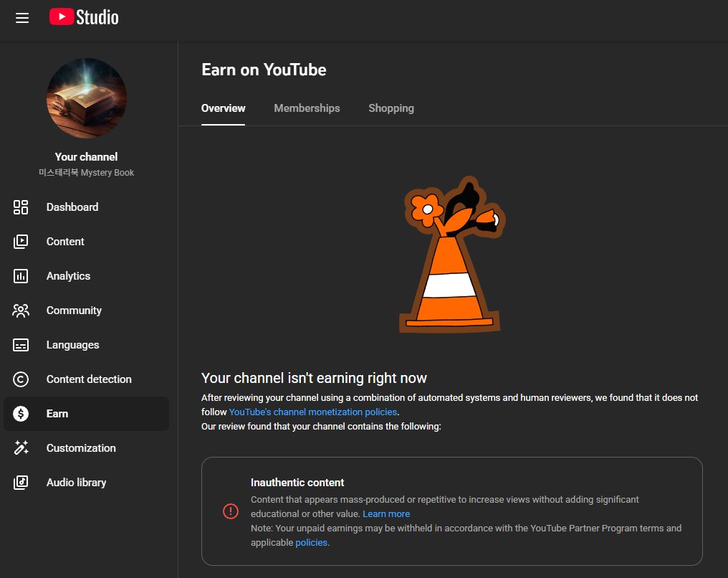Switch to the Shopping tab

pyautogui.click(x=391, y=108)
